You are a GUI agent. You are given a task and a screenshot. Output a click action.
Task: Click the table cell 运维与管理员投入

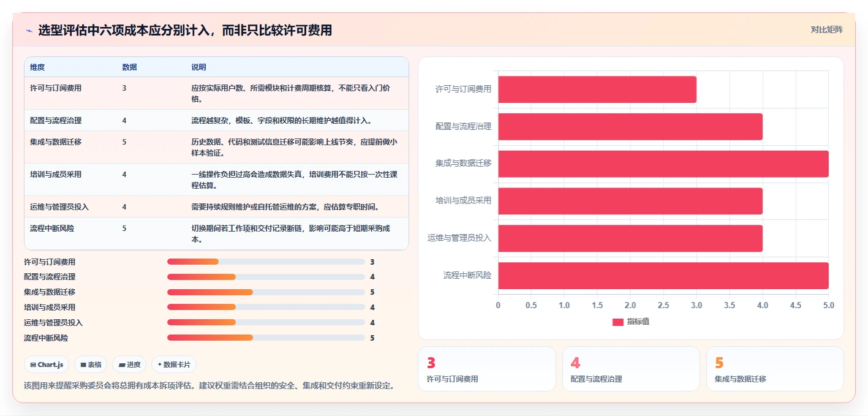59,207
